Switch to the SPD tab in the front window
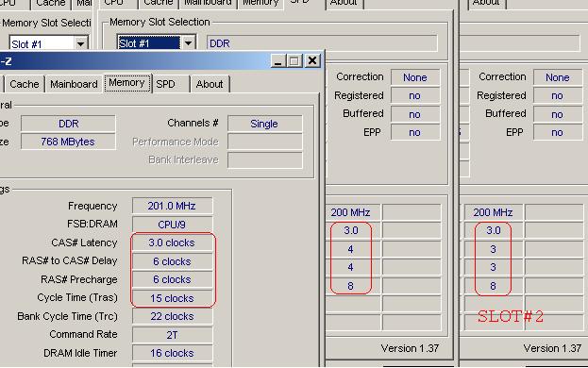 tap(166, 84)
